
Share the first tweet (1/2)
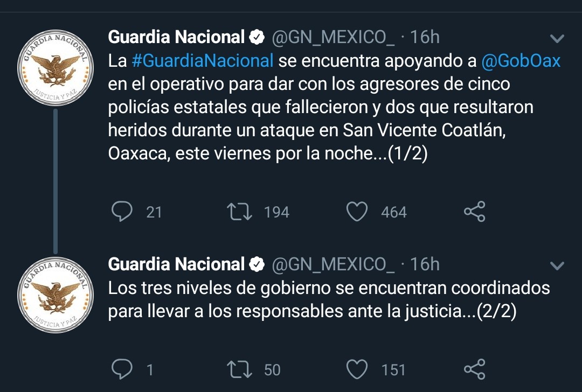475,212
